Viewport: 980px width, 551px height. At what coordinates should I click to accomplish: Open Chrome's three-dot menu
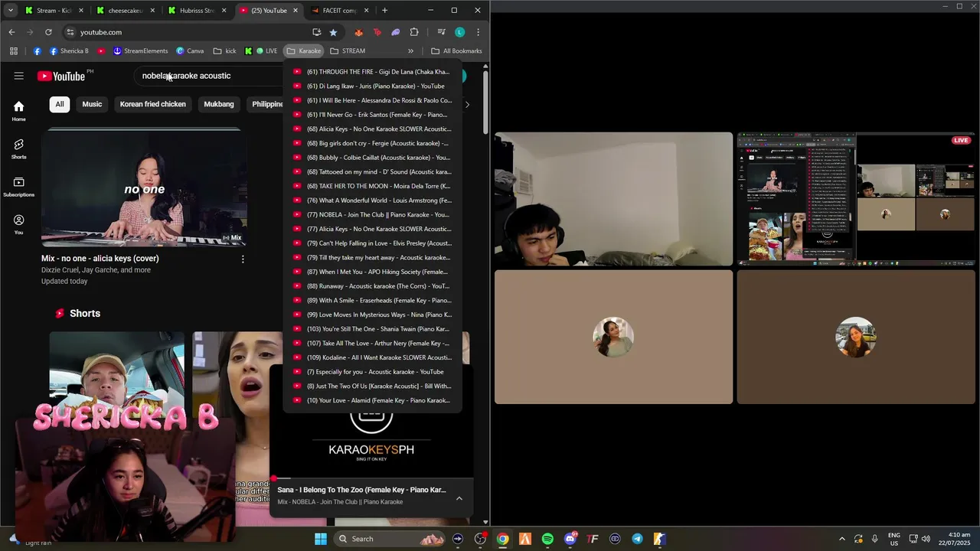pos(478,32)
